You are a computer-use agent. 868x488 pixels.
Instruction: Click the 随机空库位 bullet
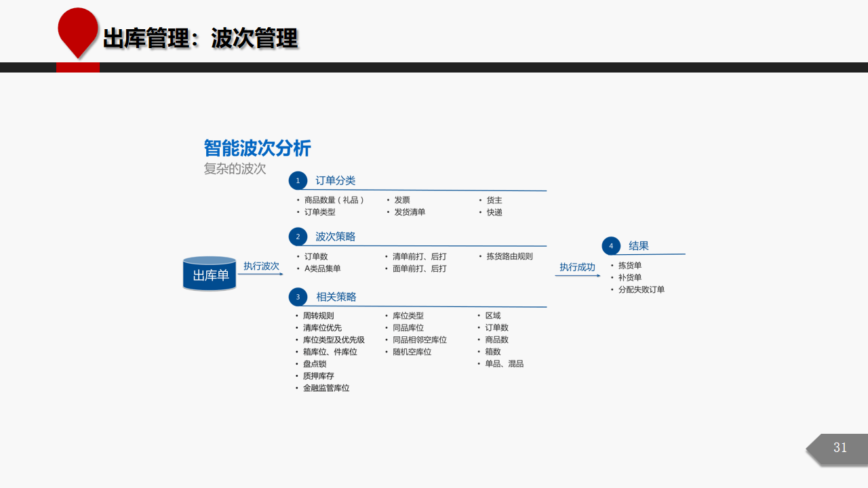(x=412, y=352)
